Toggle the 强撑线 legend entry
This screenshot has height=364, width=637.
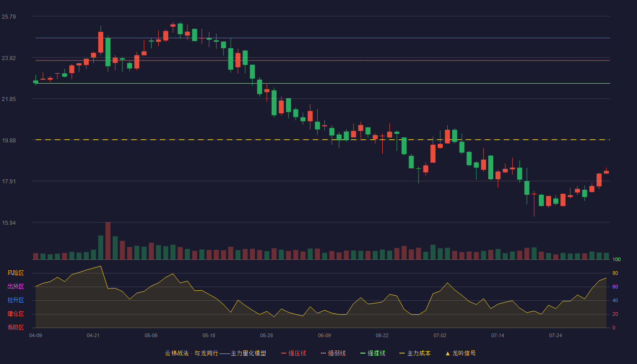[373, 353]
